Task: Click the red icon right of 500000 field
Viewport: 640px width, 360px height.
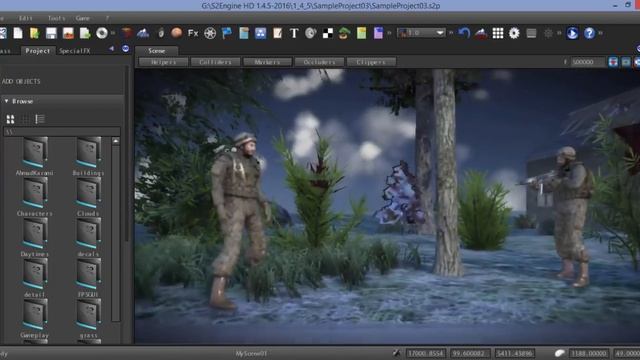Action: [613, 62]
